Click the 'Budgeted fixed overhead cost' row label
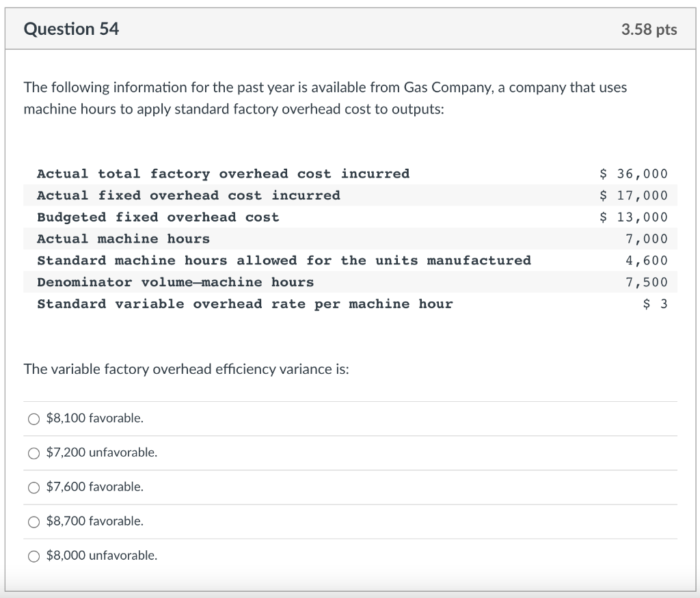 158,217
